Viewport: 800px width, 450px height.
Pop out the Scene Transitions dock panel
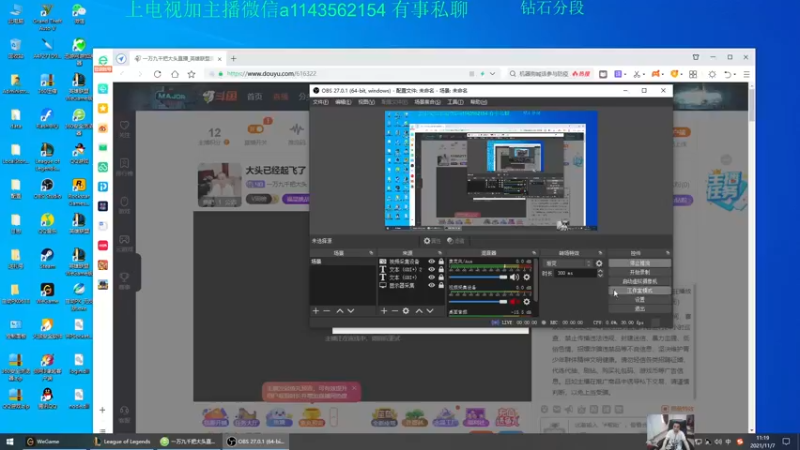[600, 253]
